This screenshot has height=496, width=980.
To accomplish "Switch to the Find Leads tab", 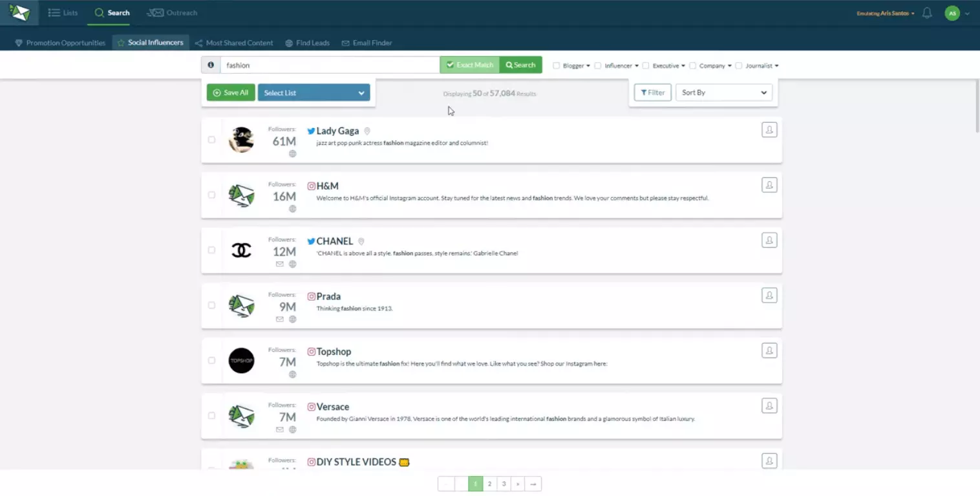I will tap(308, 43).
